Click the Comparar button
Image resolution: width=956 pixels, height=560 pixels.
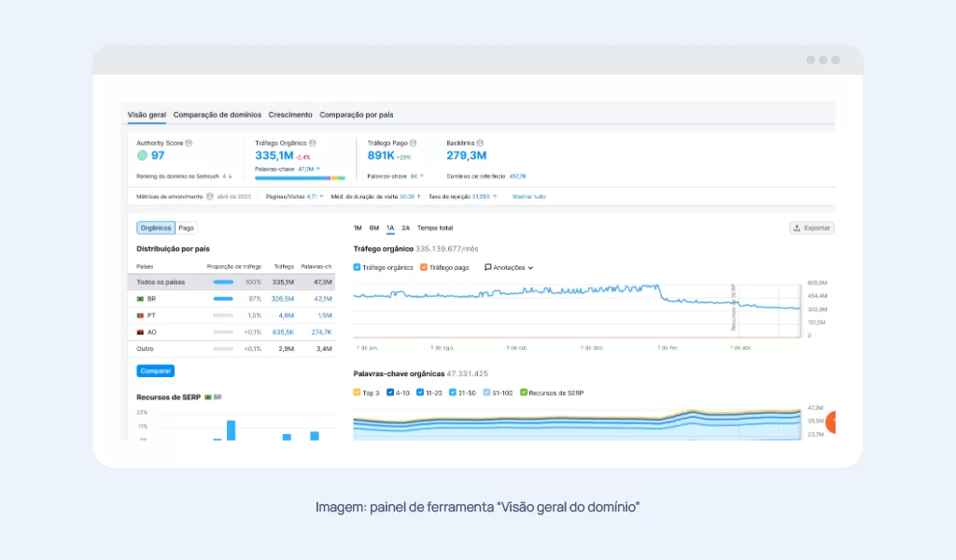[x=156, y=371]
